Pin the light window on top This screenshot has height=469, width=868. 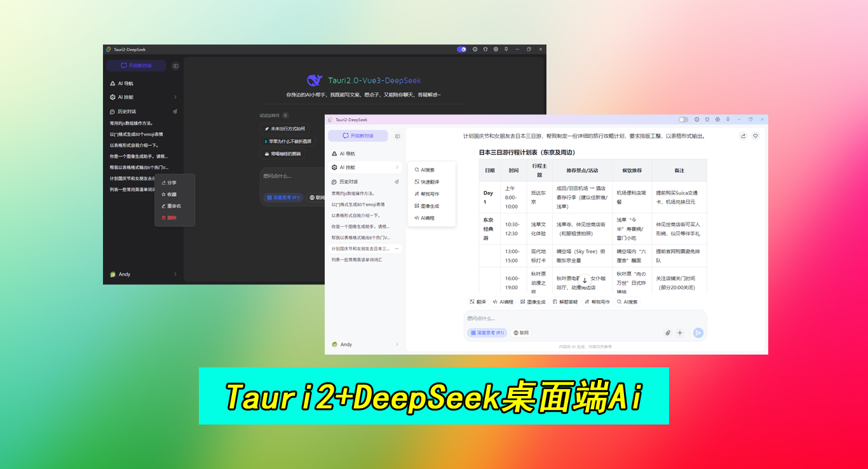pos(728,119)
